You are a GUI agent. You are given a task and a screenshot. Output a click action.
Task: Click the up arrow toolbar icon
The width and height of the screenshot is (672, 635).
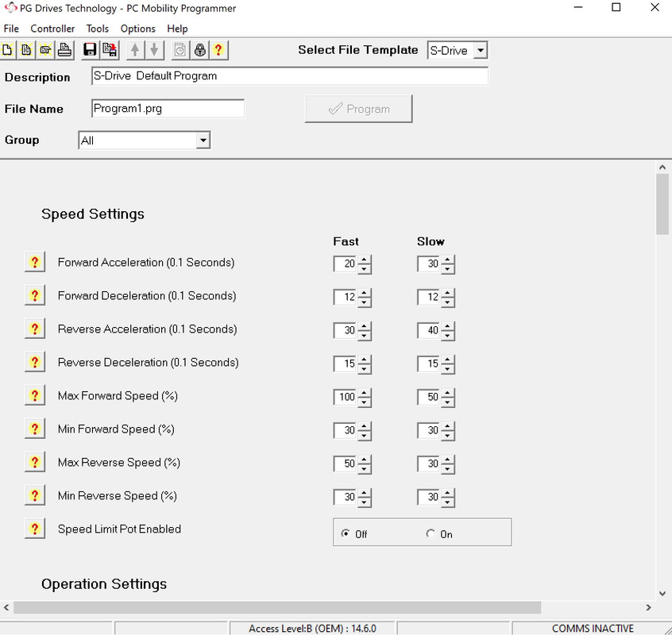[135, 50]
